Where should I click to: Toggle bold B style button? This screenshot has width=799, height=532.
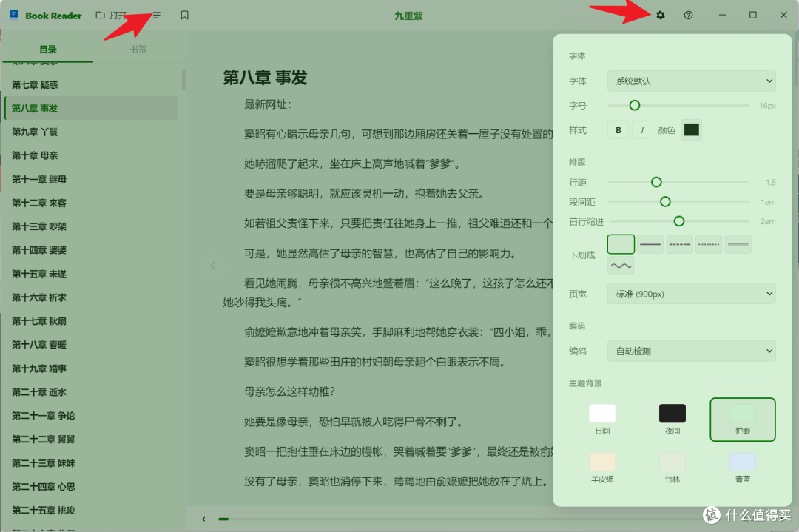click(618, 130)
